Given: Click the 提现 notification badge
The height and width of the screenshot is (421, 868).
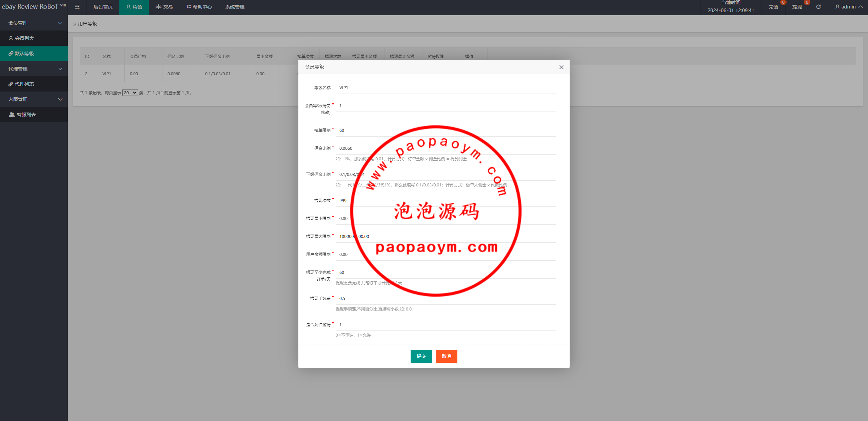Looking at the screenshot, I should [807, 2].
